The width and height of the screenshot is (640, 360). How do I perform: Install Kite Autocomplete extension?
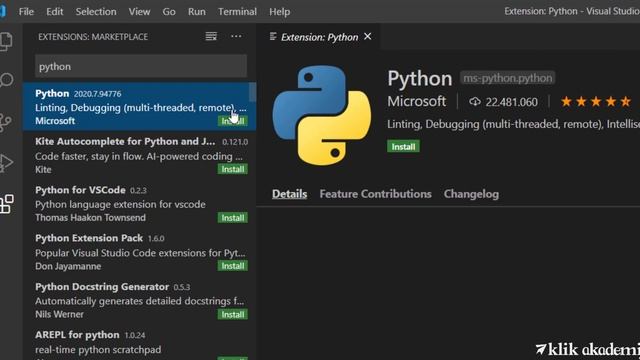pos(233,169)
